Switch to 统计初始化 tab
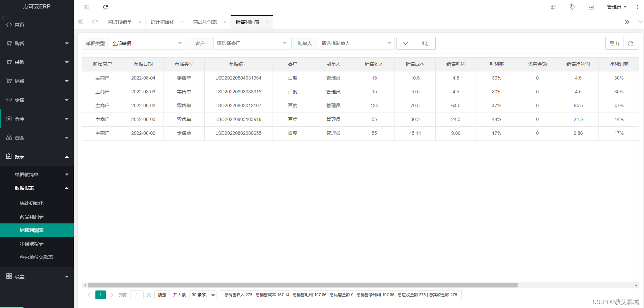 point(163,22)
